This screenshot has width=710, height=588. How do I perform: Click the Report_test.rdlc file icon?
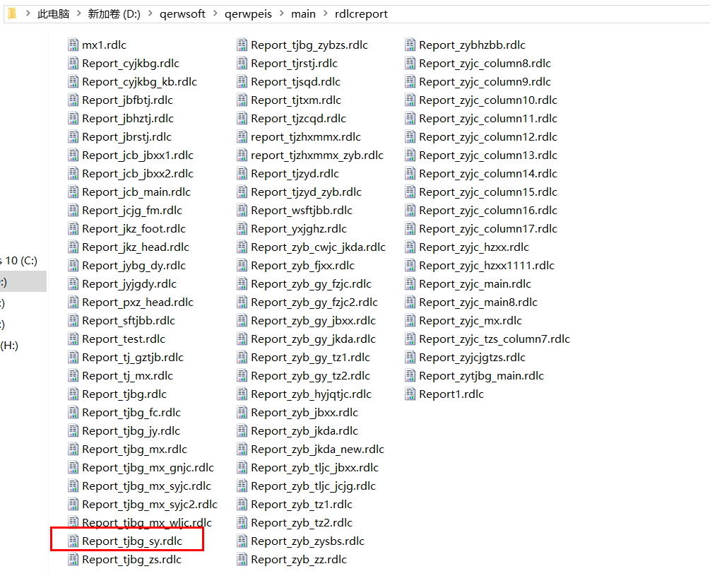pos(73,339)
